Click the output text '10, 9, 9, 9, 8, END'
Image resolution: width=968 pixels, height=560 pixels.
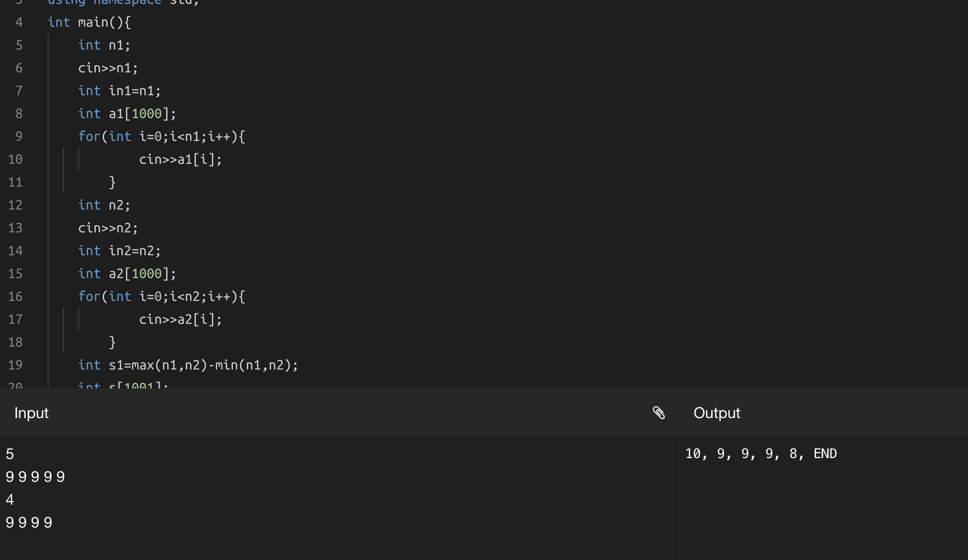click(x=761, y=454)
